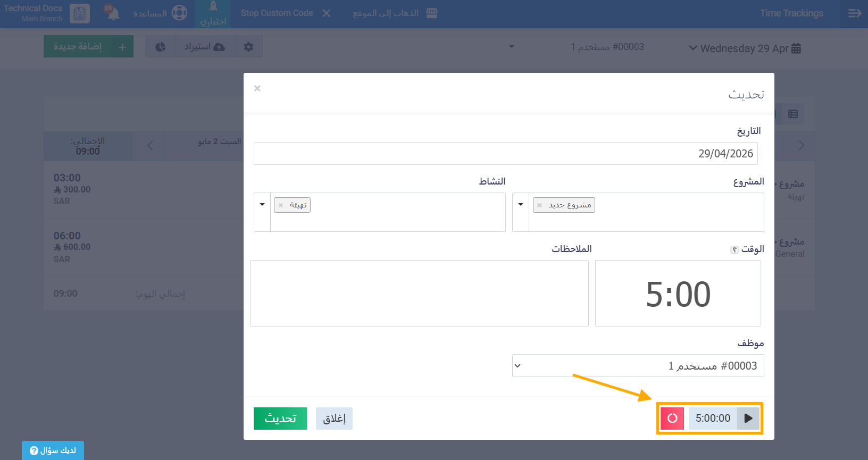The image size is (868, 460).
Task: Click the date input field
Action: (505, 154)
